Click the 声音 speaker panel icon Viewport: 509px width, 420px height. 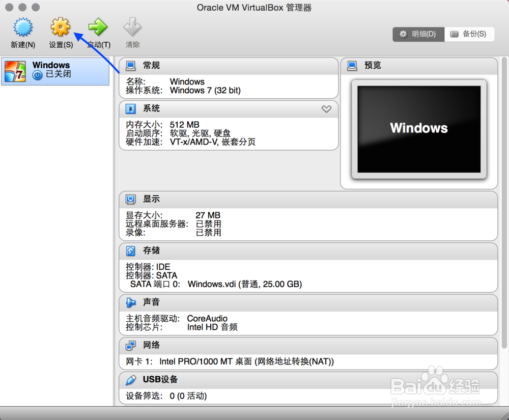130,302
